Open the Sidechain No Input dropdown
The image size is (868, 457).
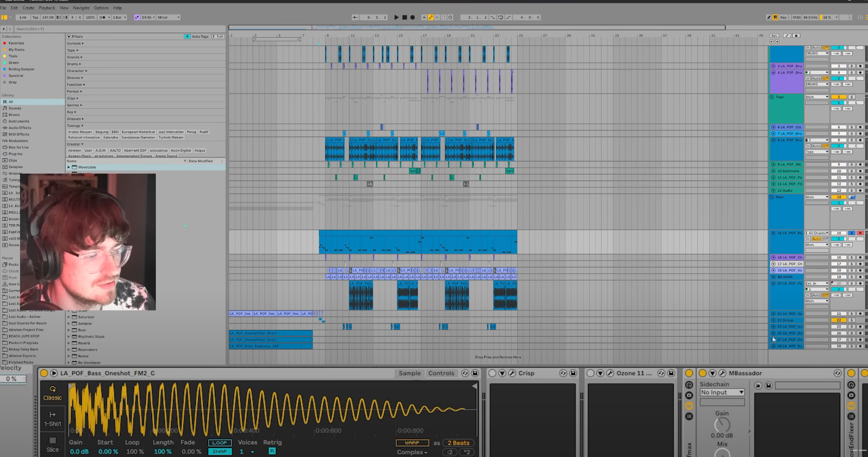(x=722, y=392)
